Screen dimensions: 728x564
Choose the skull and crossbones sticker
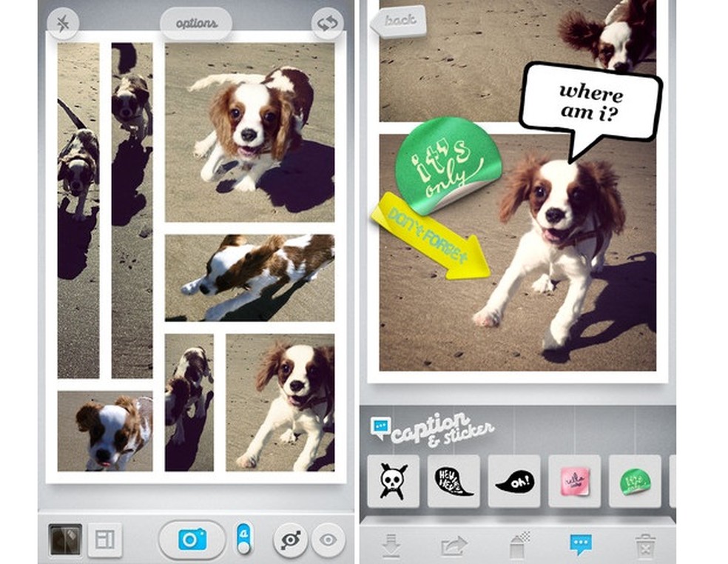(x=394, y=481)
